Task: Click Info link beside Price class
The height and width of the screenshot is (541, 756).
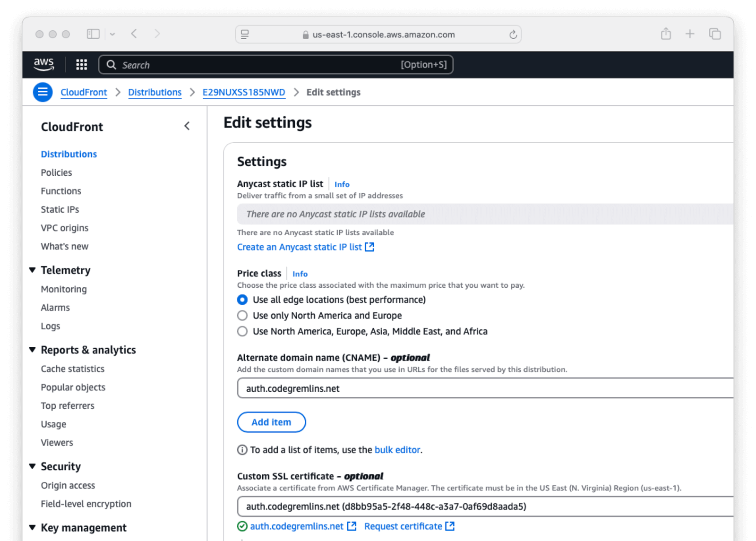Action: pyautogui.click(x=300, y=274)
